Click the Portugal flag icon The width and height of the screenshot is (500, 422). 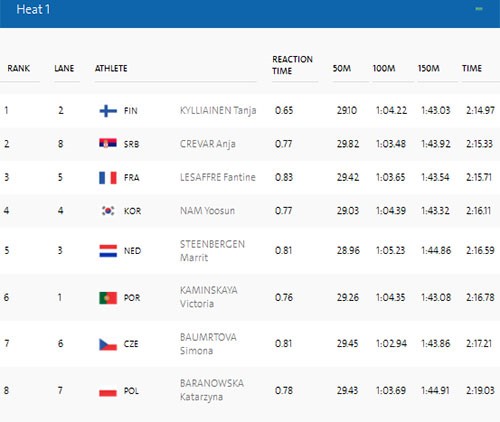click(x=108, y=298)
